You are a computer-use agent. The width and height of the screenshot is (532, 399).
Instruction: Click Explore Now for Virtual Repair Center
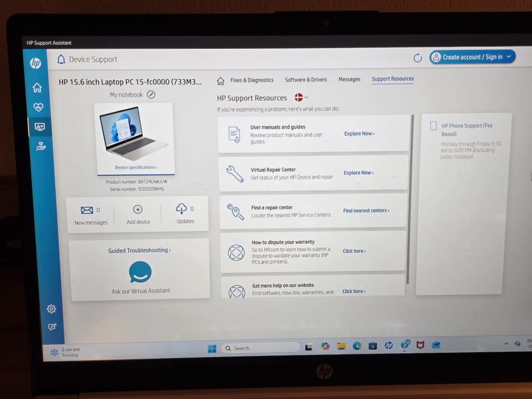(359, 173)
